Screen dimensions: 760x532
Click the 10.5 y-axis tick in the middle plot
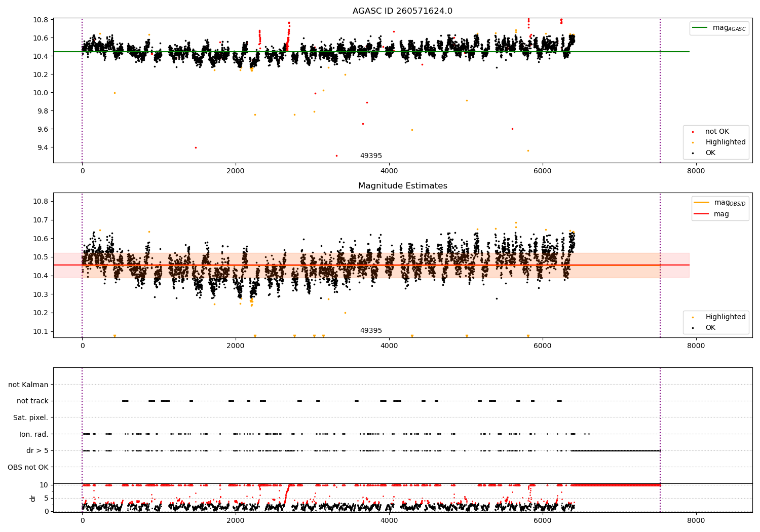point(40,257)
